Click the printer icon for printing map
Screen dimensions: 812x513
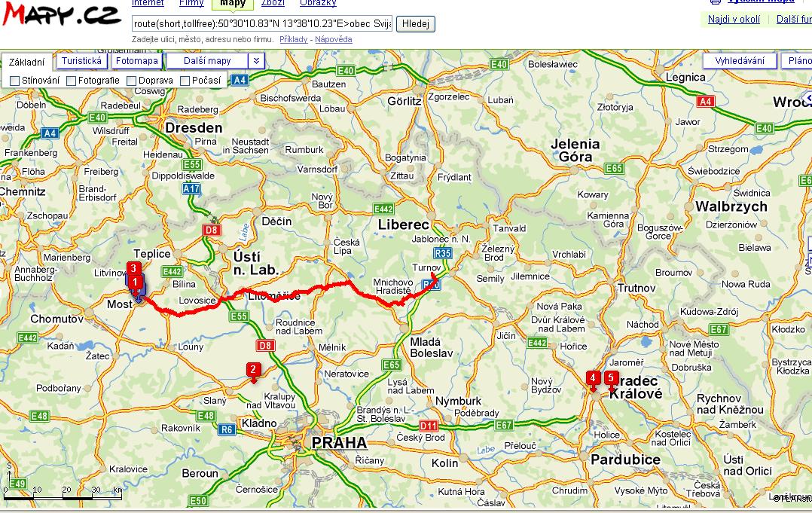click(x=715, y=2)
